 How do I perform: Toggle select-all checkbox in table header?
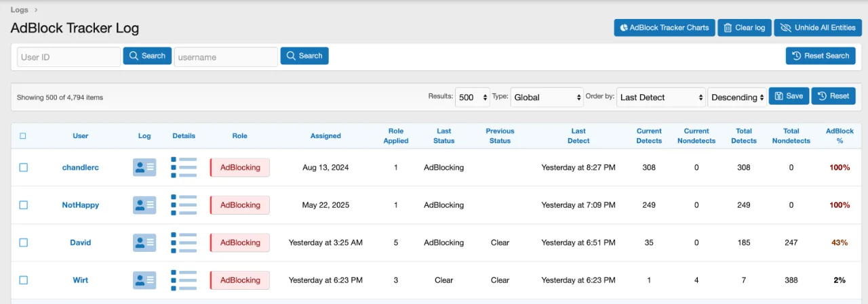(x=23, y=136)
